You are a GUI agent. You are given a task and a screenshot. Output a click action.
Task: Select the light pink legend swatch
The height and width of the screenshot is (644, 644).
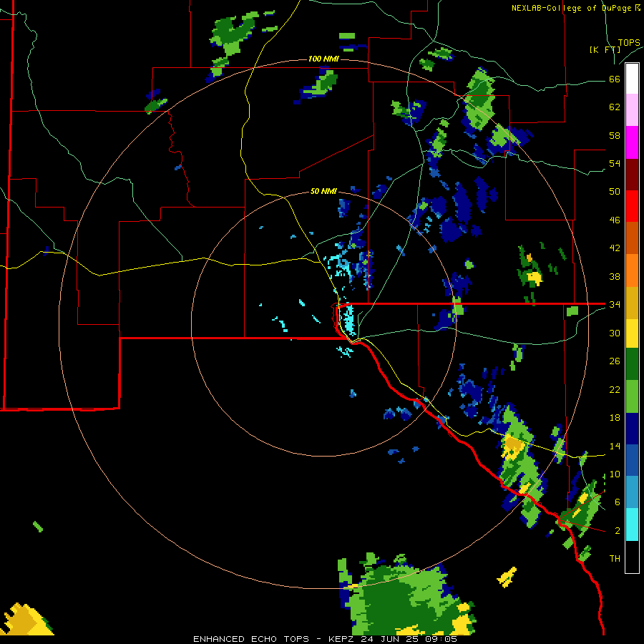[632, 109]
